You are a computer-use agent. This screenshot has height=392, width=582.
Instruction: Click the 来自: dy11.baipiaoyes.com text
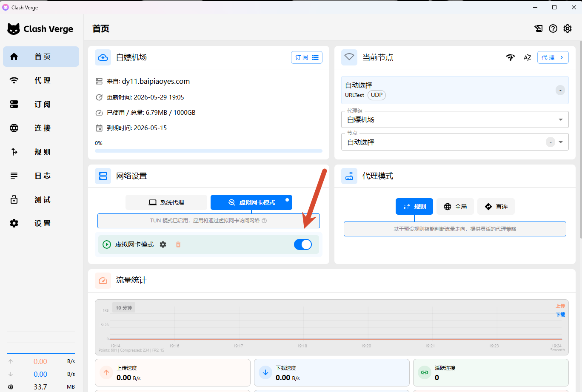point(148,81)
